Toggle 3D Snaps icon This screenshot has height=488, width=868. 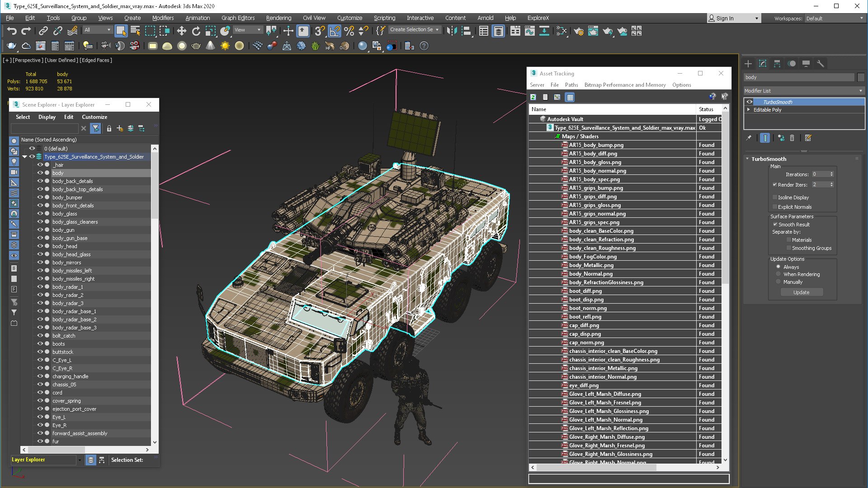tap(320, 31)
